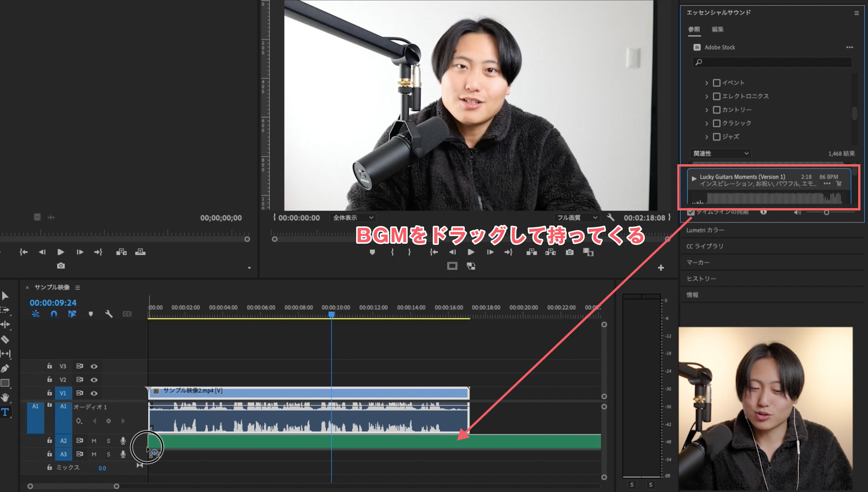Adjust the Adobe Stock preview volume slider
The height and width of the screenshot is (492, 868).
click(826, 212)
